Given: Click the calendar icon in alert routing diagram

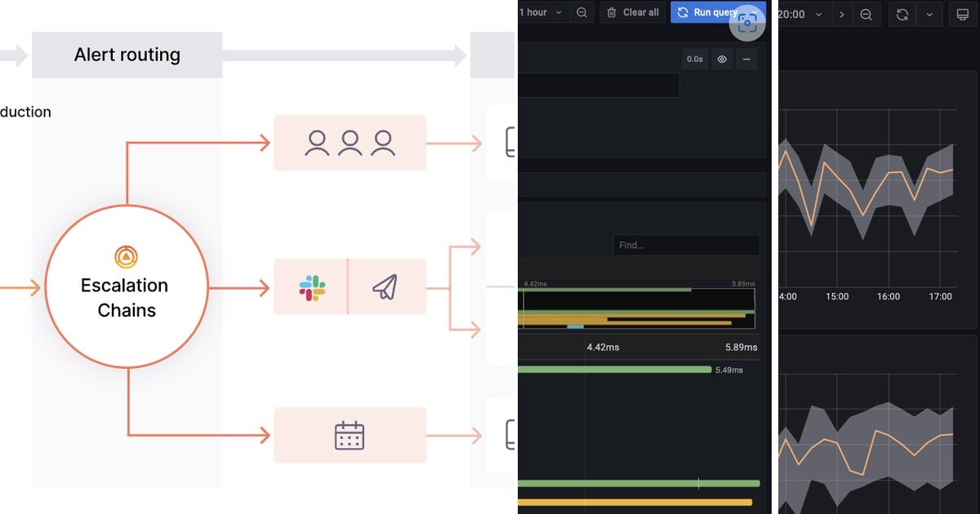Looking at the screenshot, I should coord(350,435).
